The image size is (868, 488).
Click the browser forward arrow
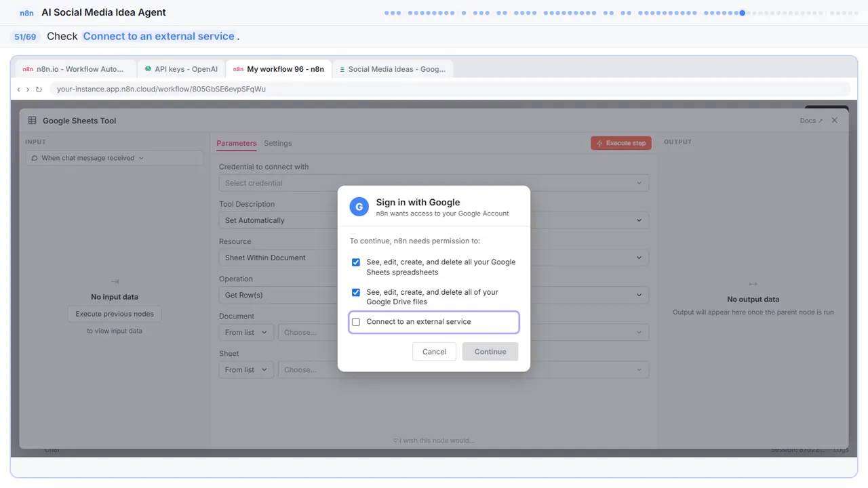28,89
